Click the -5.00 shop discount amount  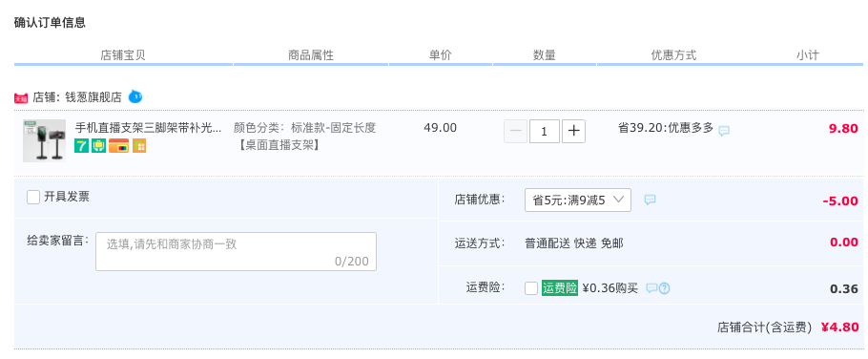[x=840, y=201]
